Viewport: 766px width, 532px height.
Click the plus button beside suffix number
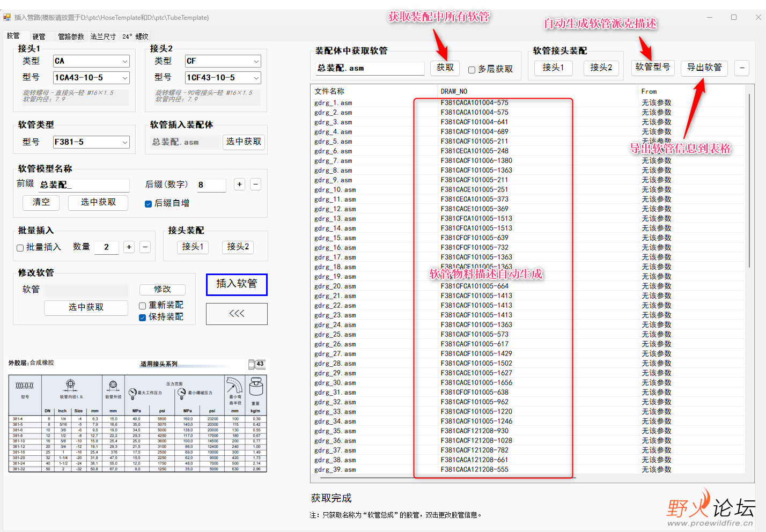tap(240, 184)
